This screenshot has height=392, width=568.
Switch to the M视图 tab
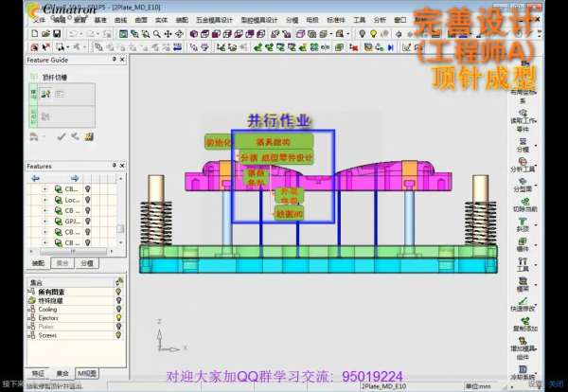click(87, 373)
